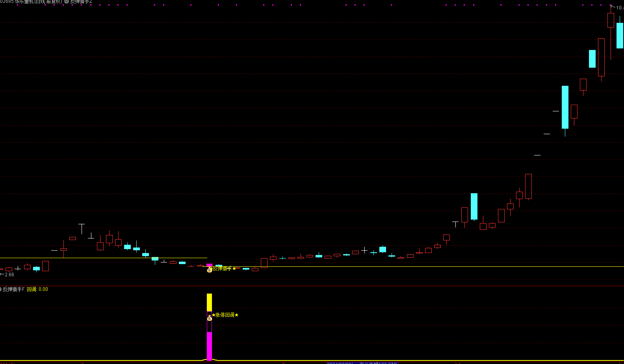
Task: Click the 反弹猎手F sub-indicator name
Action: [14, 289]
